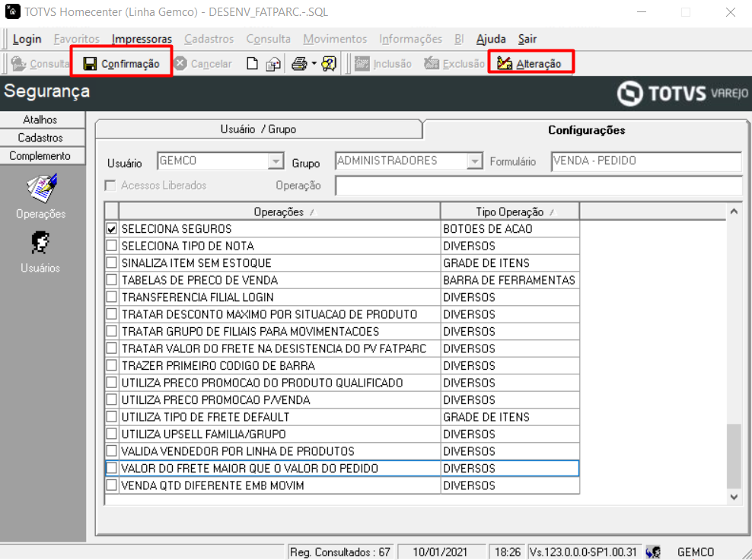Image resolution: width=752 pixels, height=560 pixels.
Task: Switch to the Configurações tab
Action: pos(586,130)
